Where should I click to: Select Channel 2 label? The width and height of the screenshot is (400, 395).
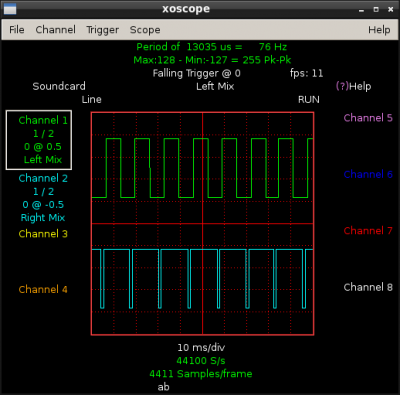pyautogui.click(x=43, y=178)
